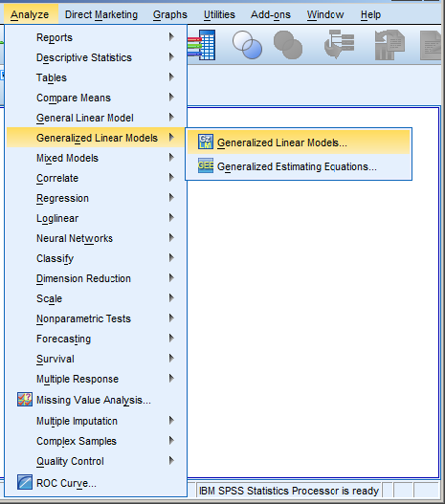The image size is (445, 504).
Task: Expand the Regression submenu arrow
Action: pos(171,198)
